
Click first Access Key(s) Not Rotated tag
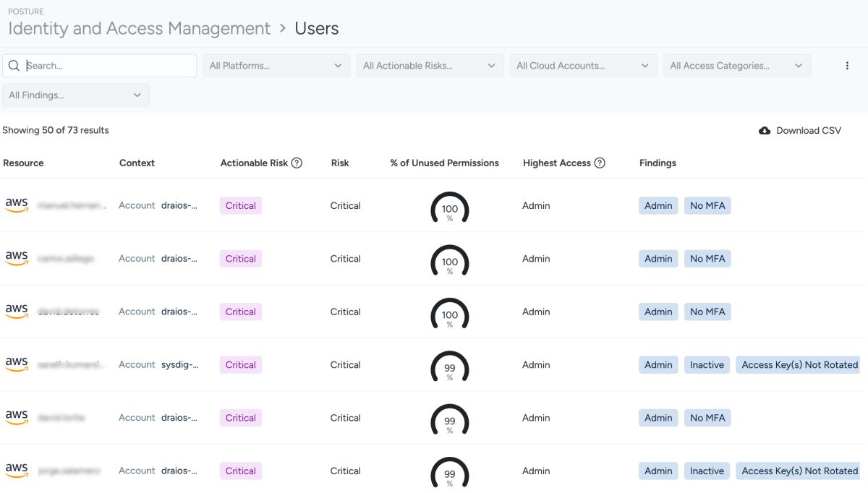[799, 365]
